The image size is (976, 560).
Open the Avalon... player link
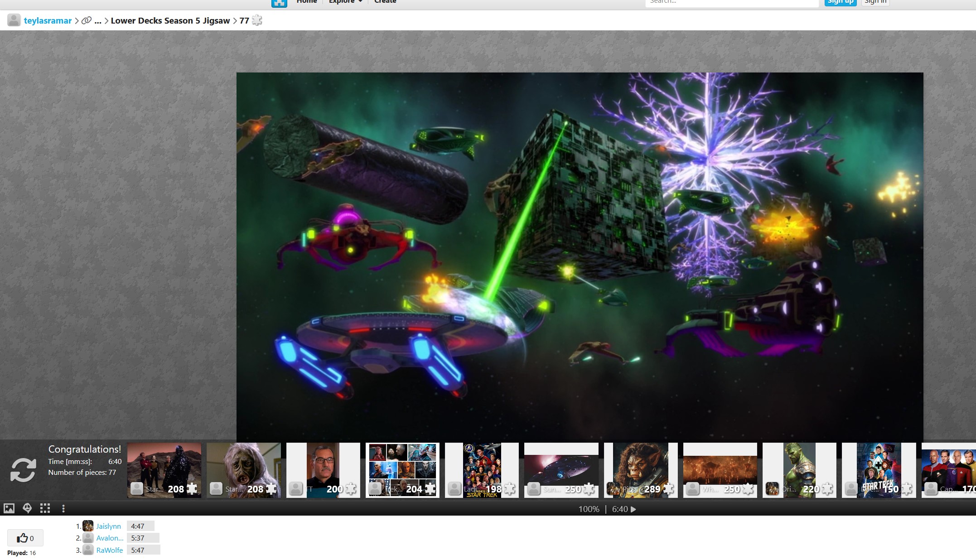pyautogui.click(x=110, y=538)
